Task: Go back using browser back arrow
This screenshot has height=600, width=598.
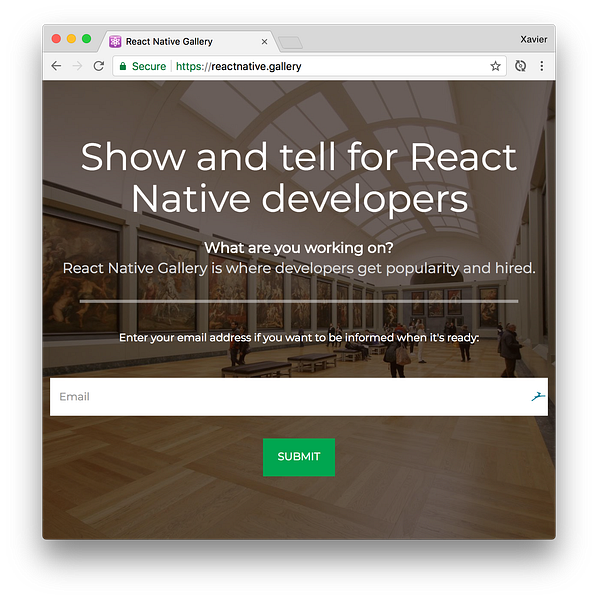Action: coord(56,66)
